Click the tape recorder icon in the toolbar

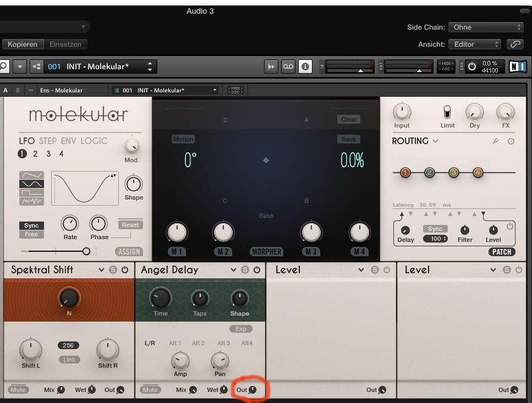(x=288, y=67)
